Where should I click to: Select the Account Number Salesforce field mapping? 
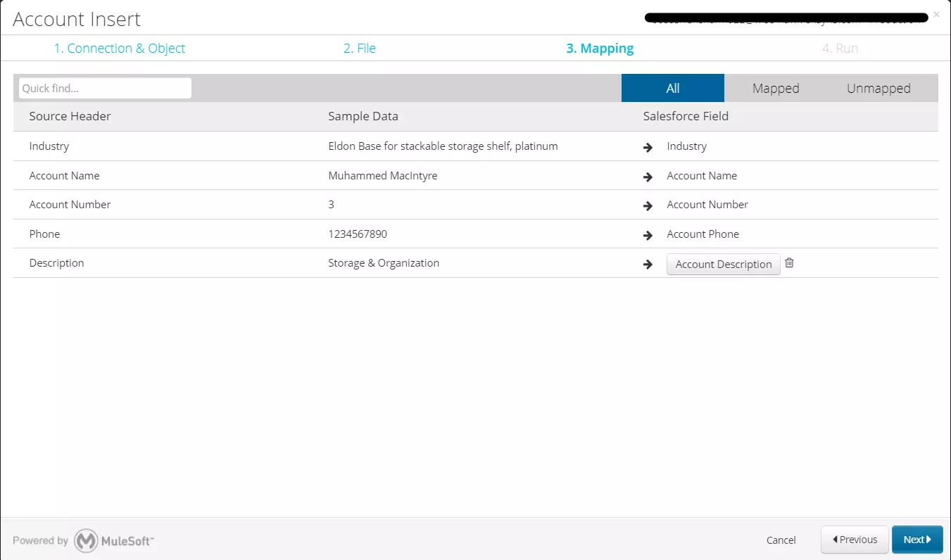(707, 205)
